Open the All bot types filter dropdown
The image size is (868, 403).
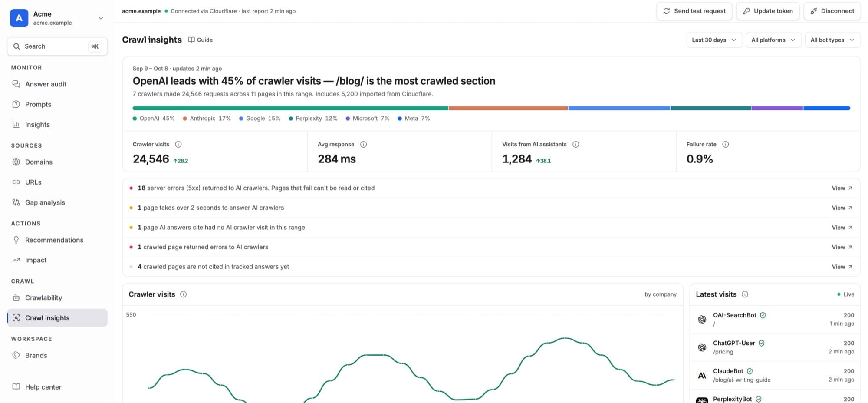pos(832,40)
